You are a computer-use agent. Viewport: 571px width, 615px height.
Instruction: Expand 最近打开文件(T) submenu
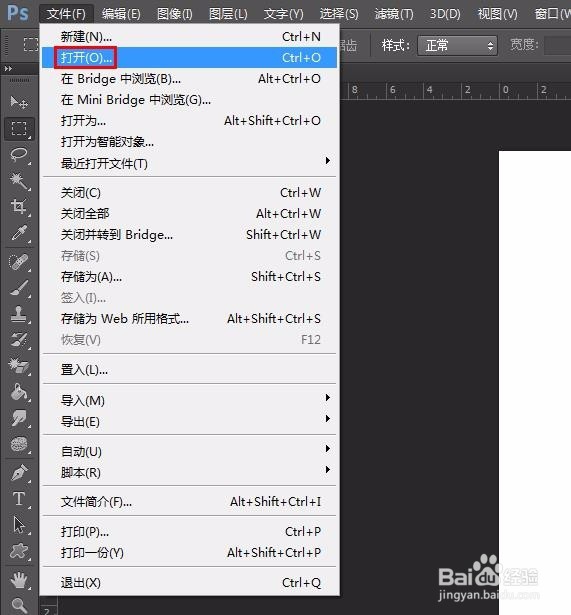(x=190, y=163)
